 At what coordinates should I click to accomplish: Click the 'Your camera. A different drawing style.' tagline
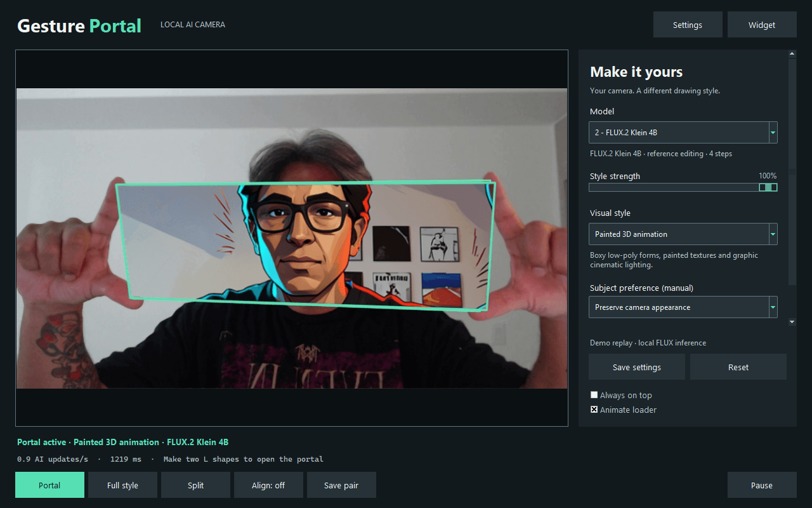(655, 91)
